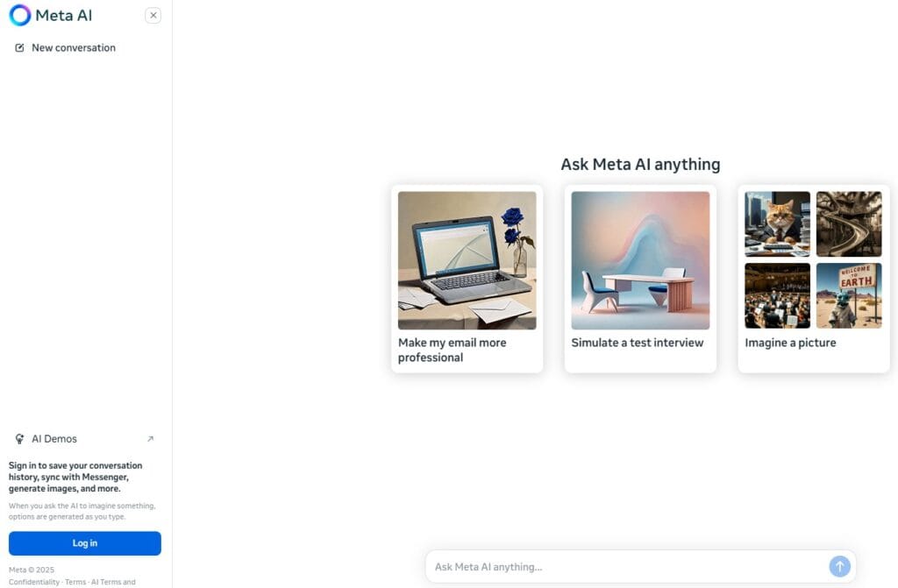This screenshot has height=588, width=898.
Task: Select the laptop email image card
Action: (x=467, y=260)
